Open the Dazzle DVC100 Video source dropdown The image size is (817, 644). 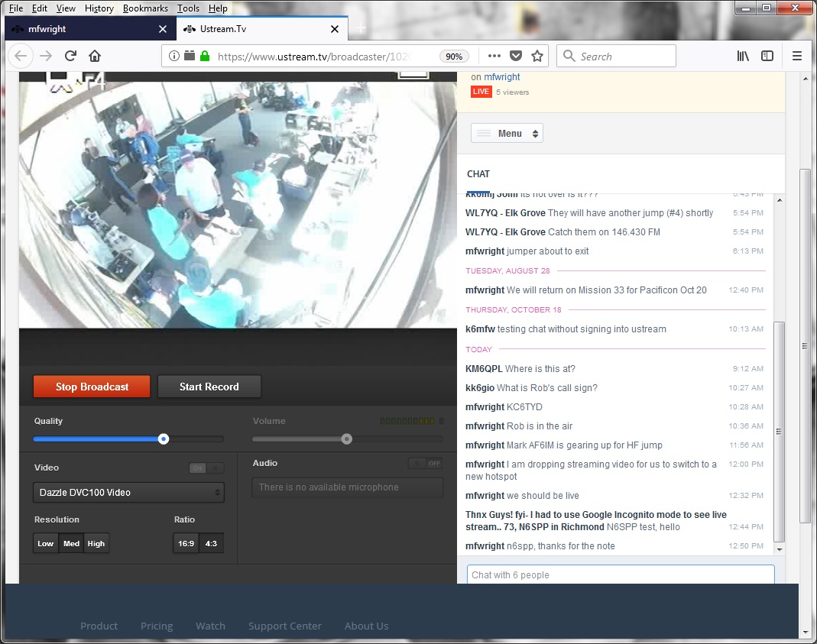click(128, 493)
